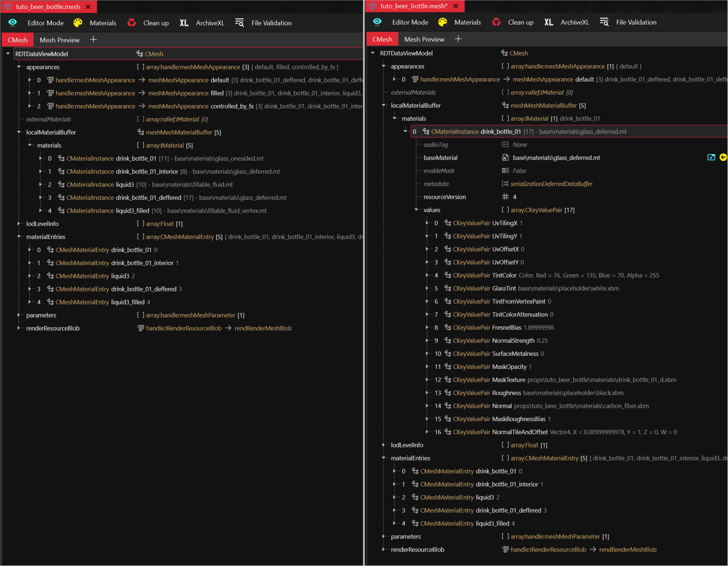The width and height of the screenshot is (728, 566).
Task: Click the Editor Mode eye icon in left pane
Action: tap(13, 23)
